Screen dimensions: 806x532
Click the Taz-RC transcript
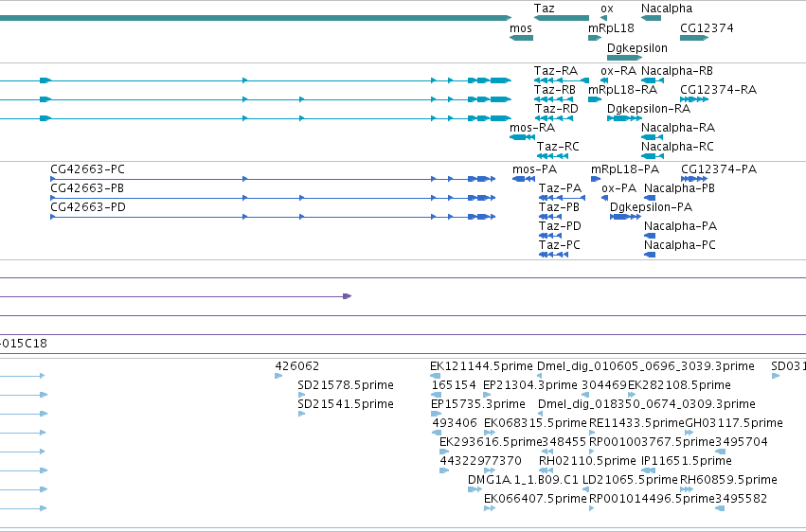tap(552, 156)
